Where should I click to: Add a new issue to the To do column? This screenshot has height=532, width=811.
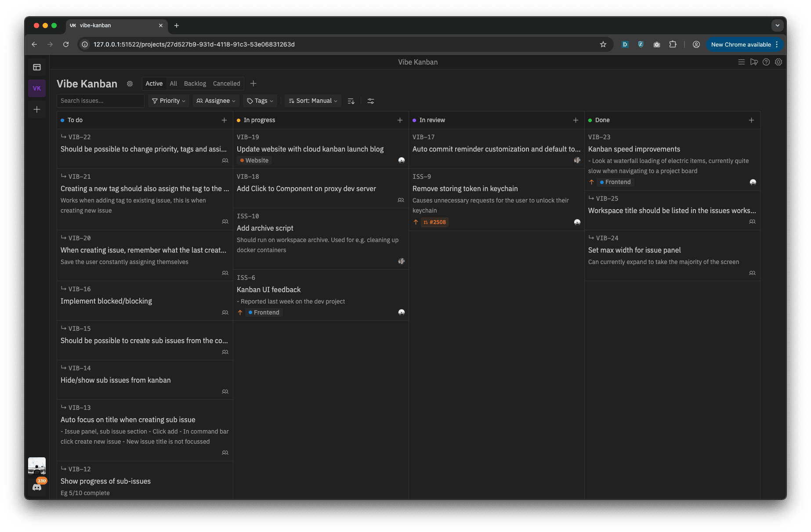224,120
